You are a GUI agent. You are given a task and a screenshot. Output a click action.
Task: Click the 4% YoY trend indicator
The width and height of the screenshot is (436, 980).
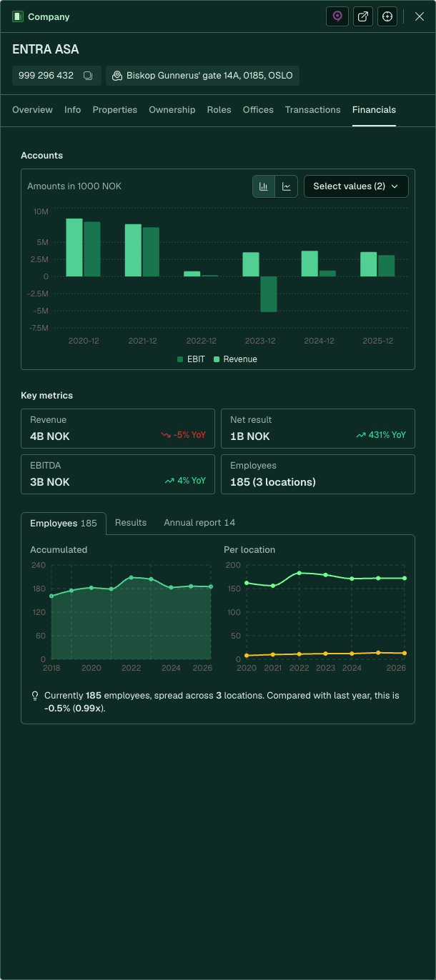[x=185, y=481]
